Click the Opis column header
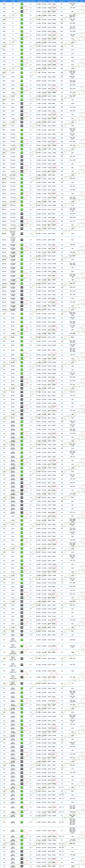The width and height of the screenshot is (85, 868). (82, 1)
